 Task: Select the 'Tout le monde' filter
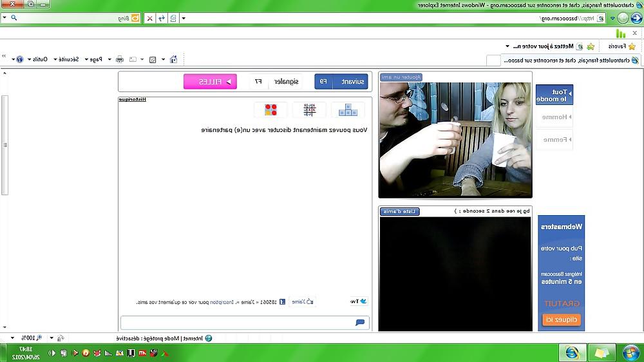click(554, 95)
